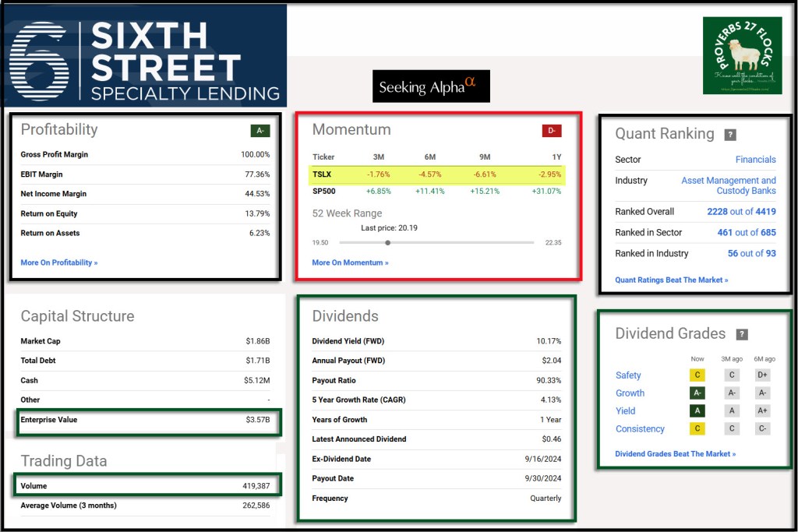Select the highlighted TSLX ticker row

[436, 174]
